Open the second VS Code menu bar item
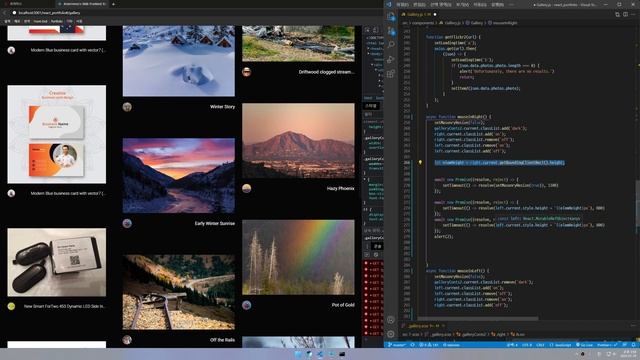 (419, 4)
